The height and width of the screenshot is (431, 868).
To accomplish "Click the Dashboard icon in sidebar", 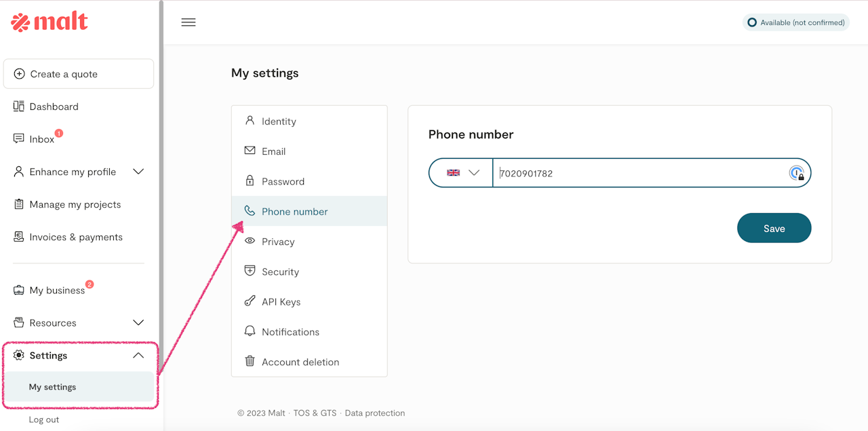I will [19, 107].
